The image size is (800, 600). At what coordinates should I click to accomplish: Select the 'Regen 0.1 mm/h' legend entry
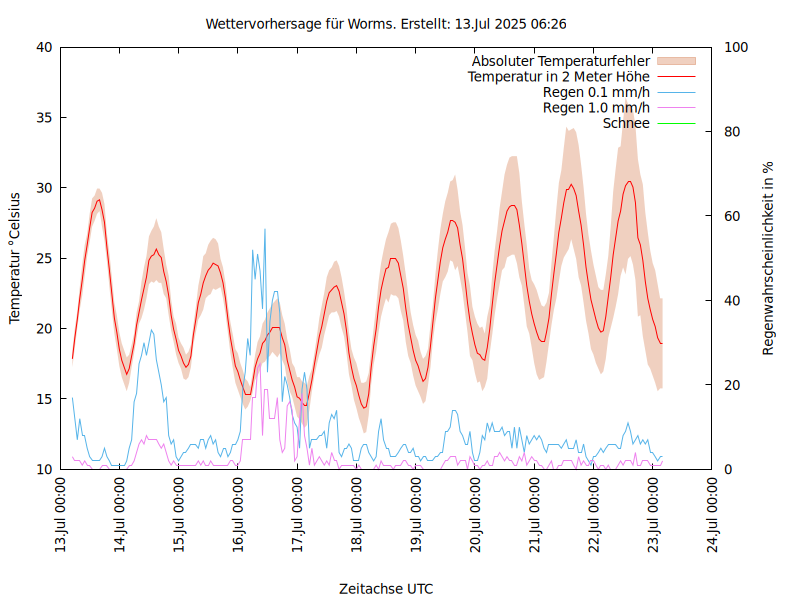(x=596, y=92)
